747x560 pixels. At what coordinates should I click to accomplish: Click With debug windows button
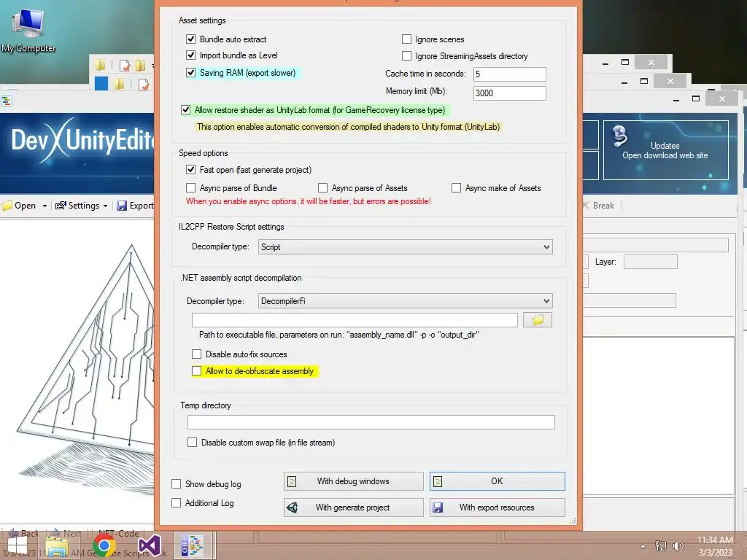coord(354,481)
